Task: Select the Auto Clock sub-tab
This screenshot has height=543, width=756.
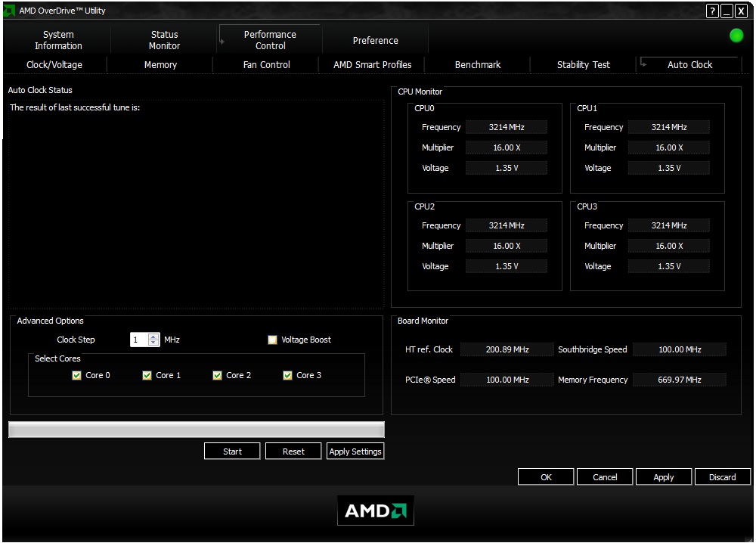Action: click(x=689, y=64)
